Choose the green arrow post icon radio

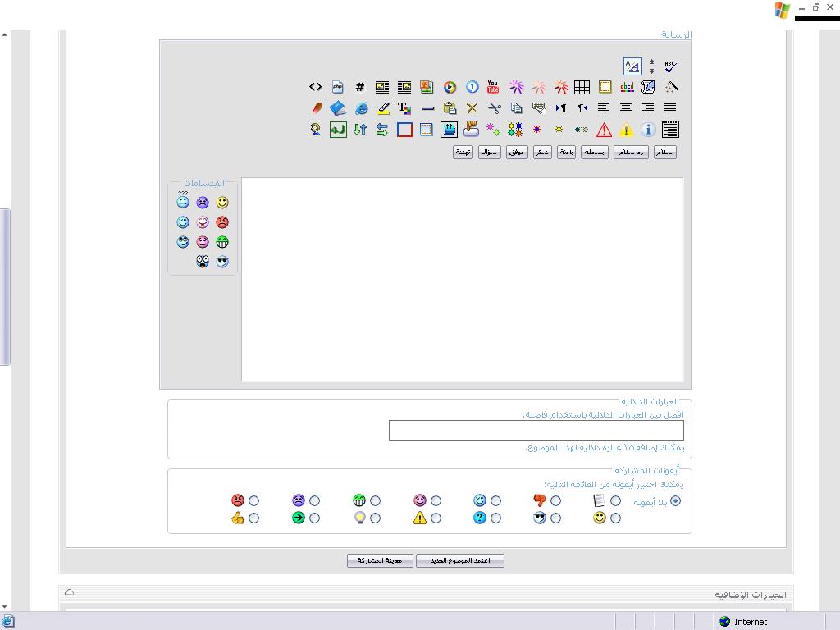coord(315,518)
